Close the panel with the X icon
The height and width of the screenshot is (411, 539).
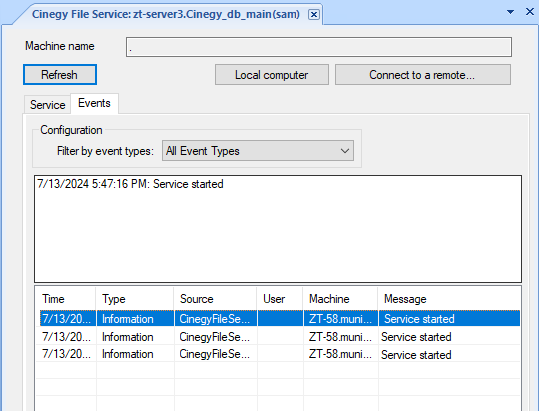point(530,12)
